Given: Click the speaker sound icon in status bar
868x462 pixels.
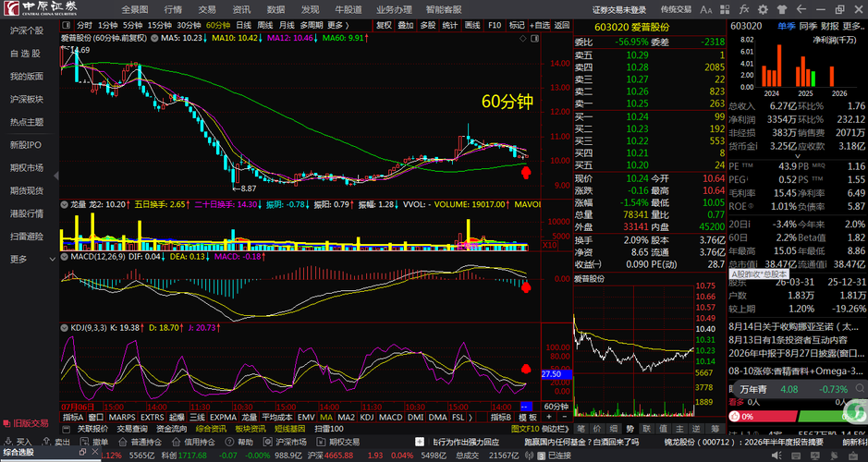Looking at the screenshot, I should [x=776, y=456].
